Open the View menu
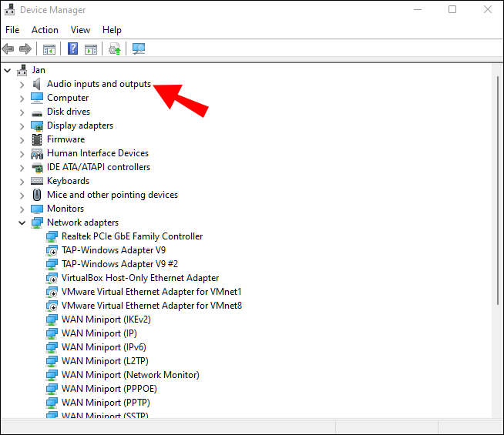504x435 pixels. 80,30
